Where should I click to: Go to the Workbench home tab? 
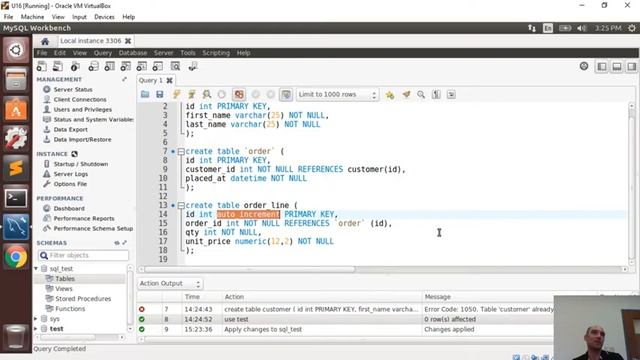coord(45,41)
